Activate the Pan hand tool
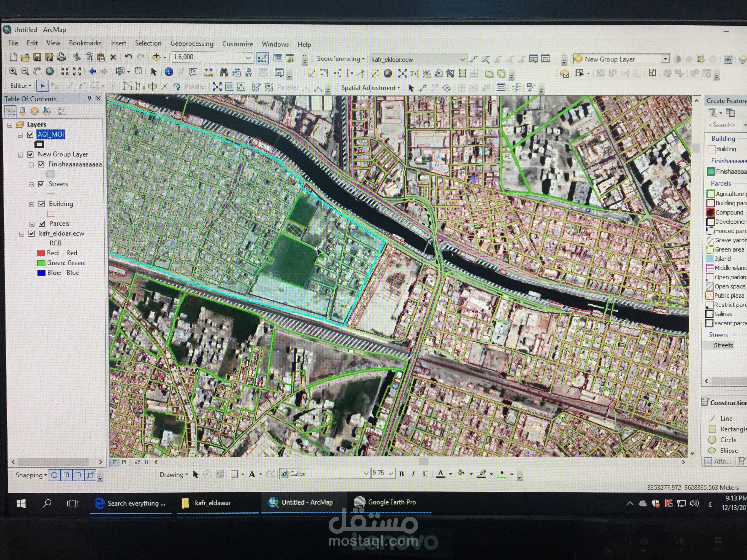747x560 pixels. coord(37,71)
